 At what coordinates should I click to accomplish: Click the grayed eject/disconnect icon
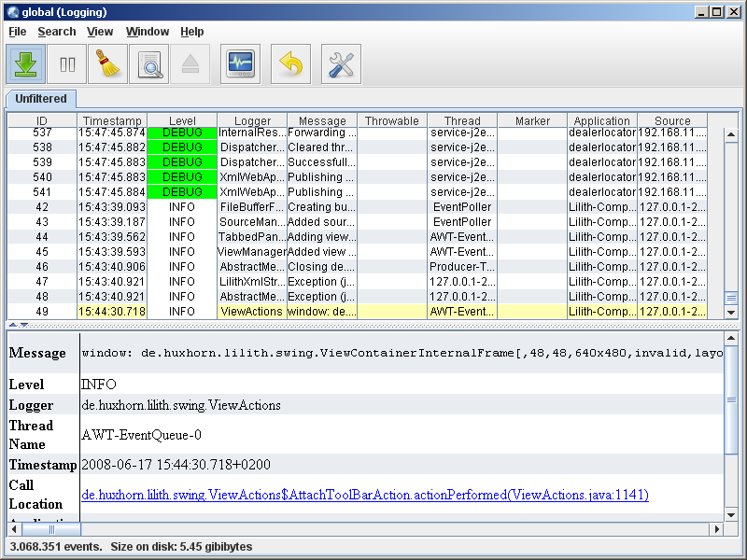pos(189,64)
